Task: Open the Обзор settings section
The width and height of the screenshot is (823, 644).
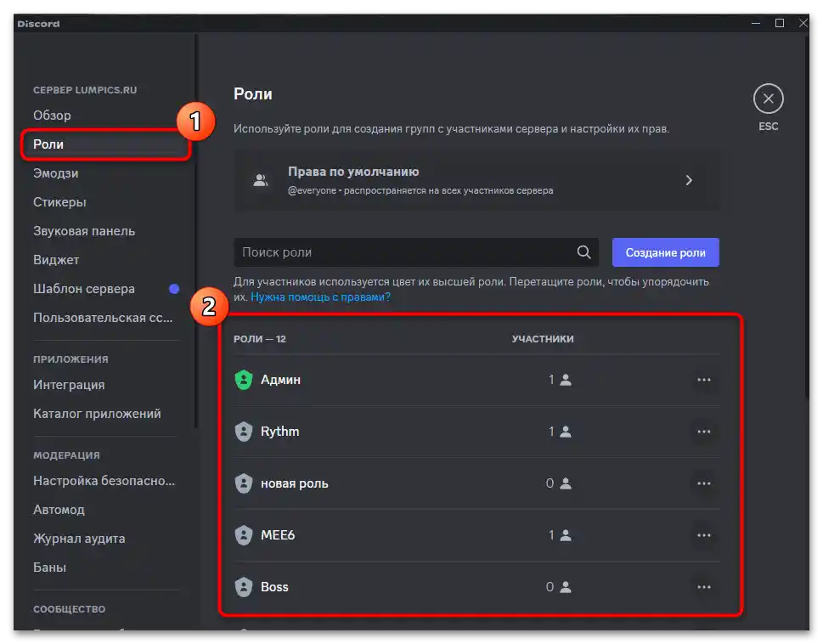Action: [52, 116]
